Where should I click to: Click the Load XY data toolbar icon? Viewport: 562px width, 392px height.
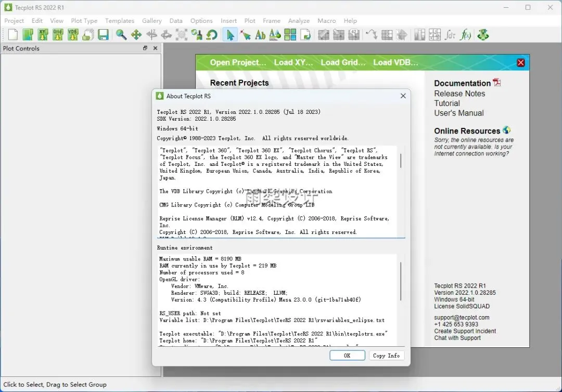click(43, 35)
